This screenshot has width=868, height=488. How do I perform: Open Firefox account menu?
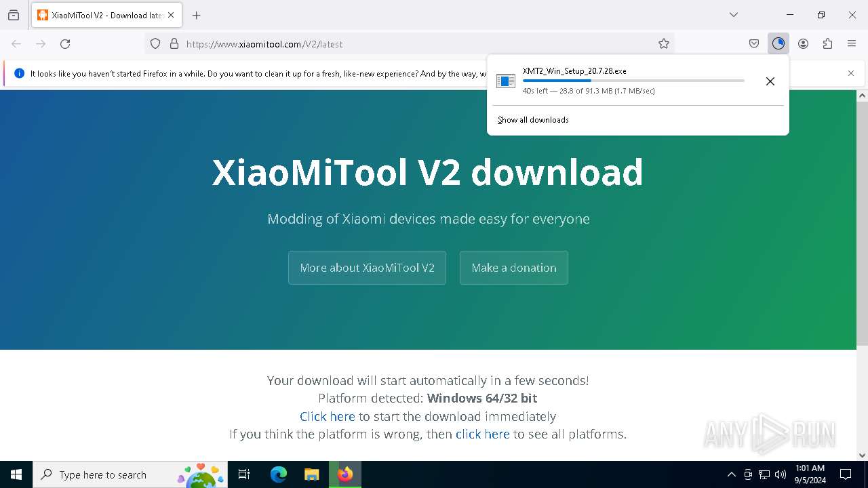click(803, 43)
